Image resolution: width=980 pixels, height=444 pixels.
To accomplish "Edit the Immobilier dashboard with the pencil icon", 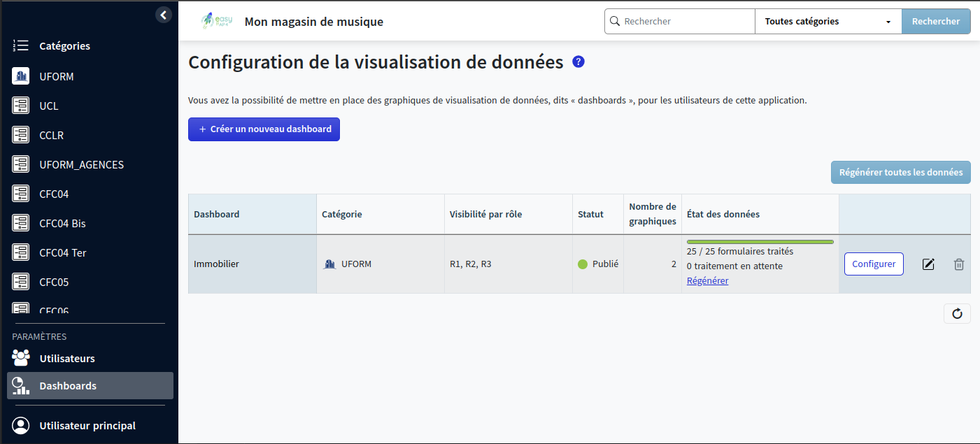I will (x=928, y=264).
